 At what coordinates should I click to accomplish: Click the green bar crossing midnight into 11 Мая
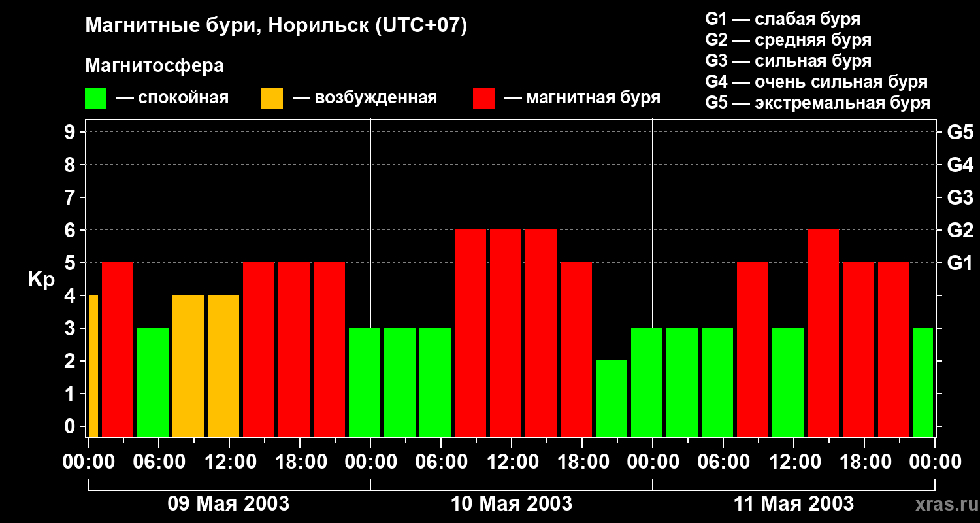647,382
